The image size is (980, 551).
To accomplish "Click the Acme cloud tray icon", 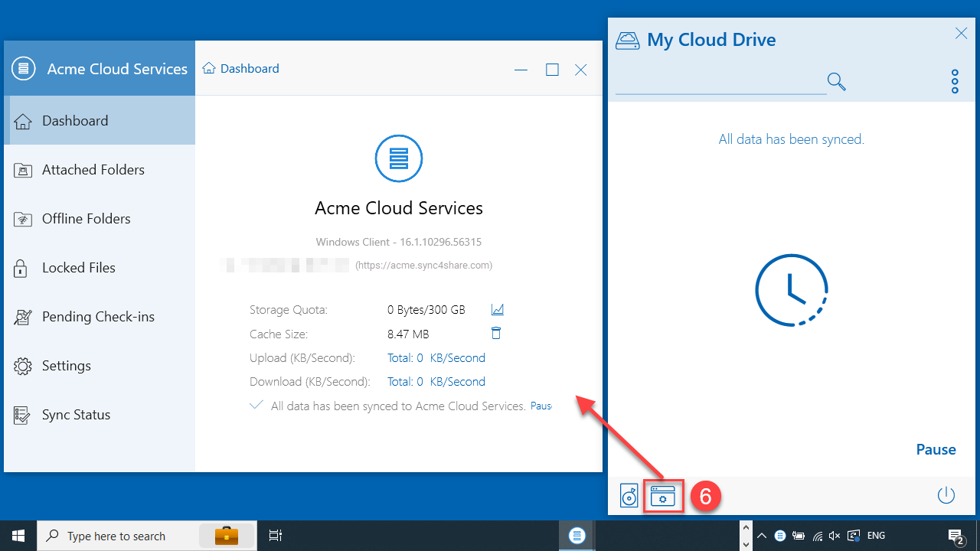I will pyautogui.click(x=780, y=536).
